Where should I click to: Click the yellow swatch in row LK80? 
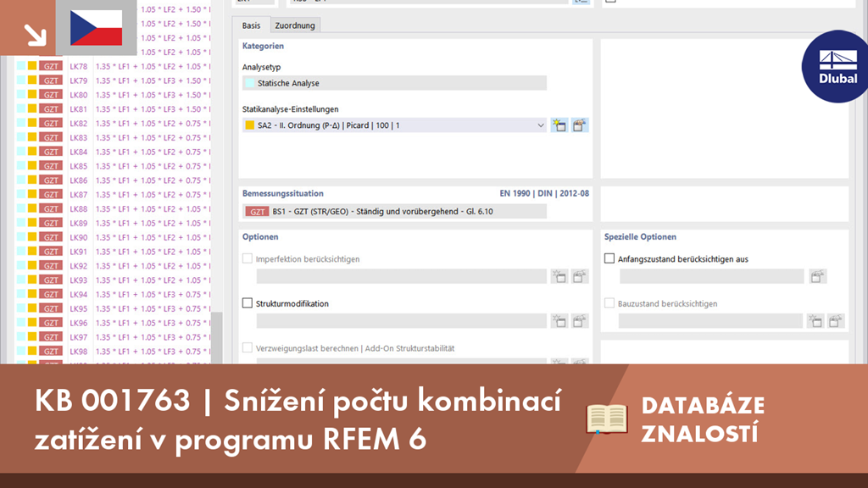coord(33,95)
